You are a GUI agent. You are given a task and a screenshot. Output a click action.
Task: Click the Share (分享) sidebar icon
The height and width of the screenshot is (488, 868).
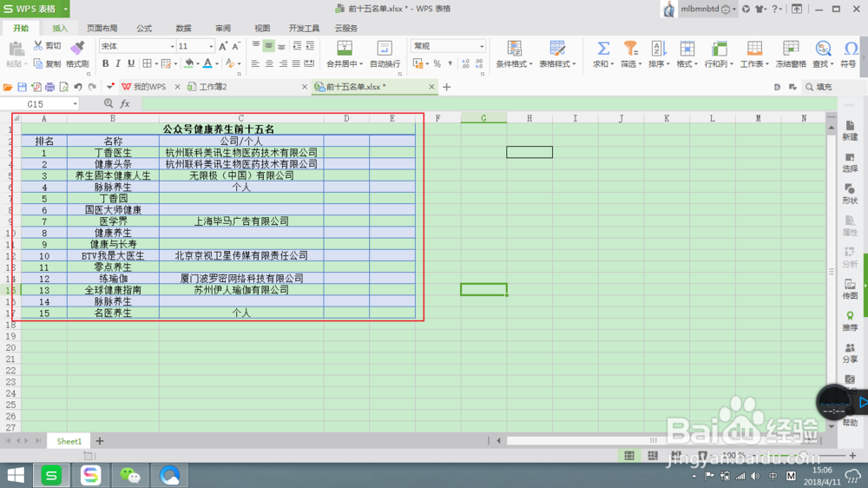[x=850, y=348]
